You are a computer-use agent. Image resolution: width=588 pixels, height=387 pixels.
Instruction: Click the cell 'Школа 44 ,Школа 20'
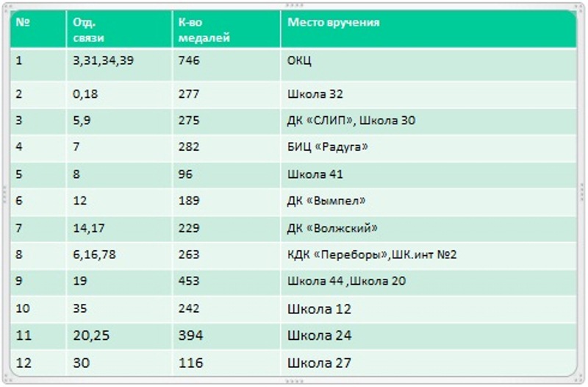(x=429, y=282)
